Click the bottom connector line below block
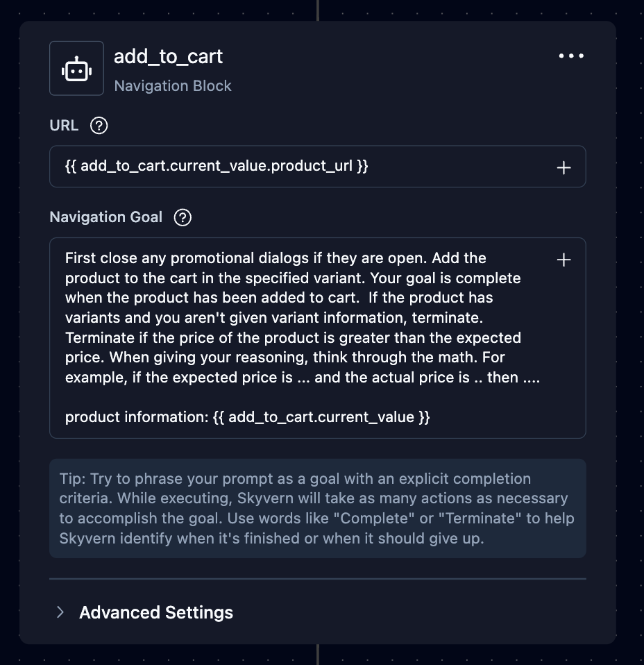The height and width of the screenshot is (665, 644). click(318, 654)
